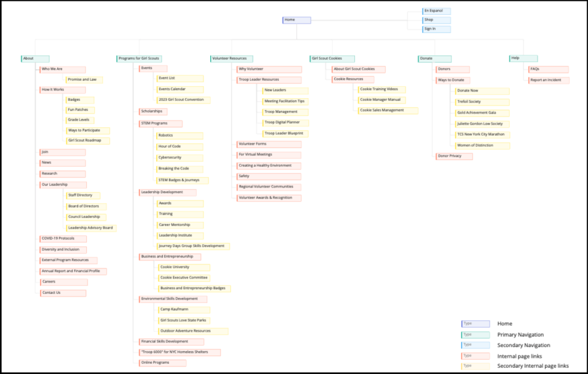Click the STEM Programs node
This screenshot has width=588, height=374.
coord(161,124)
